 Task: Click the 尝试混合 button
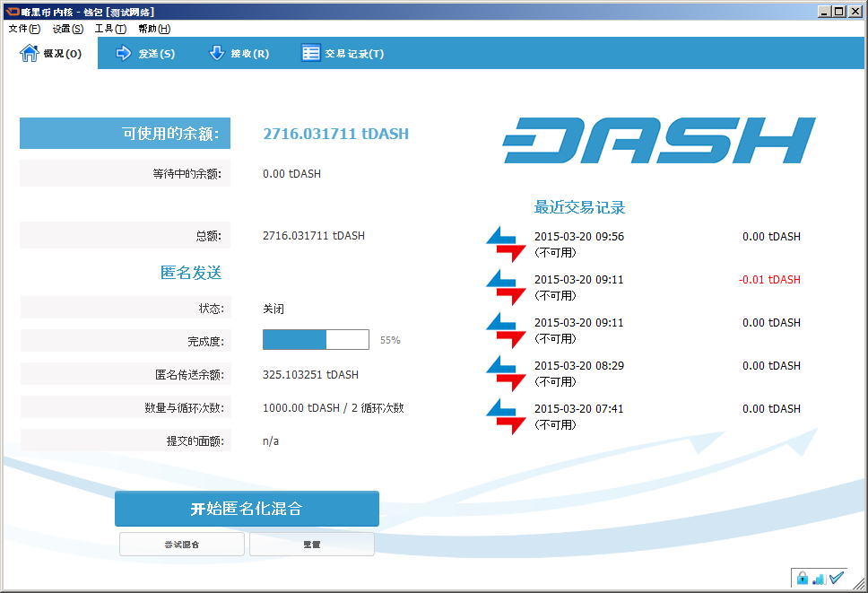pos(181,545)
